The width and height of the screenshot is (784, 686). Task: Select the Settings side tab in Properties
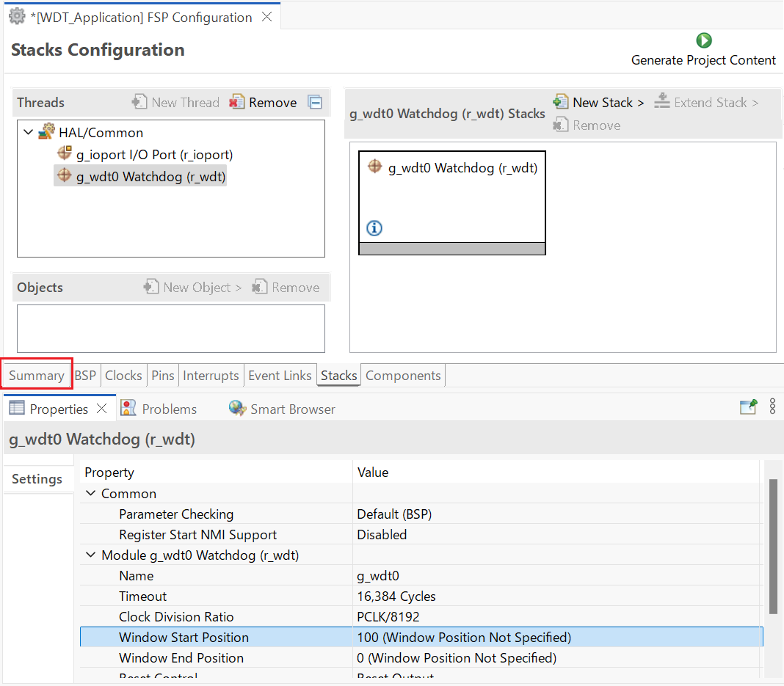pos(37,478)
